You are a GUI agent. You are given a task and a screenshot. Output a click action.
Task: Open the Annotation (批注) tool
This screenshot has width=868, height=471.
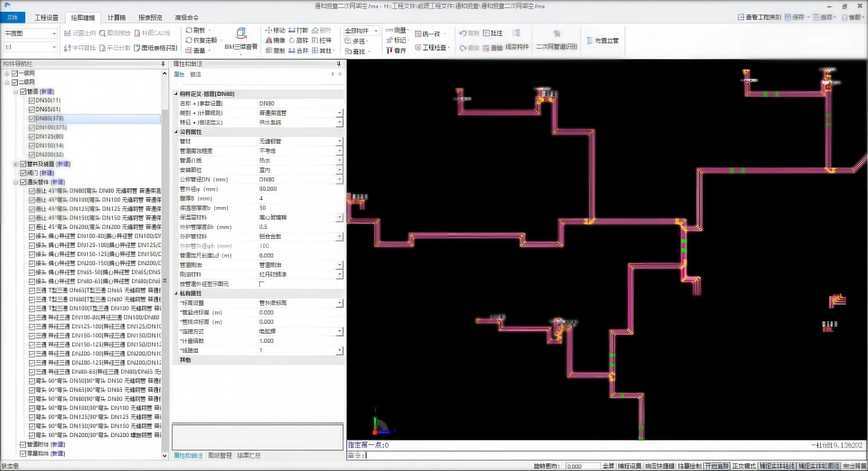click(493, 33)
